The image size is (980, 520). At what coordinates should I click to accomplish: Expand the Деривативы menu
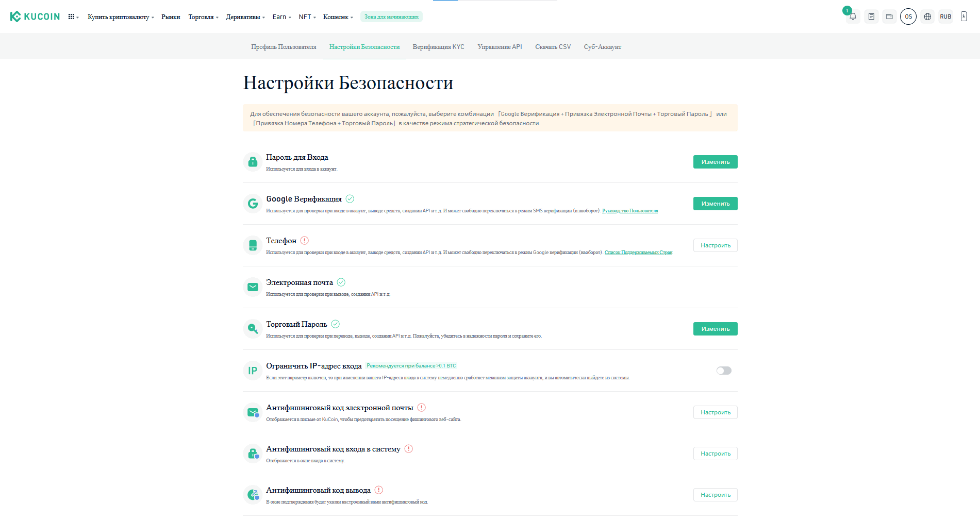coord(245,17)
